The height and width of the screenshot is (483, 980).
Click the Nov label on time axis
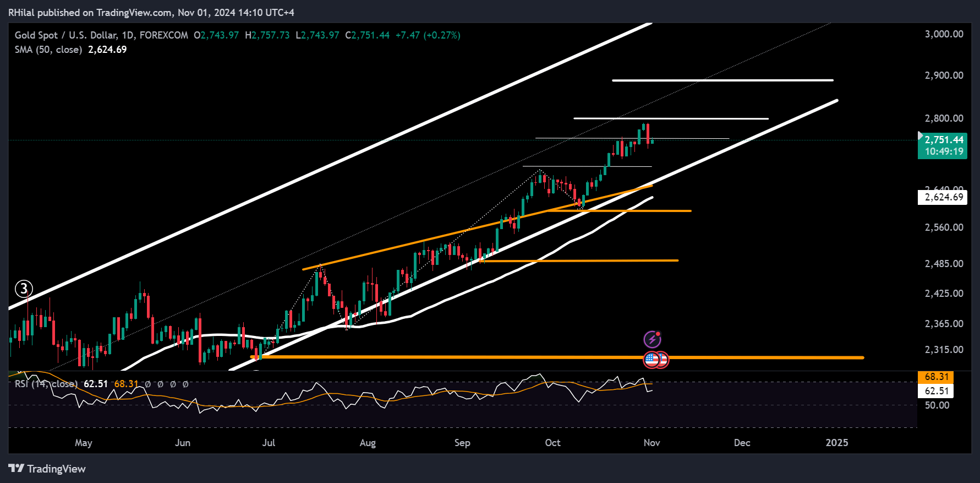(652, 443)
